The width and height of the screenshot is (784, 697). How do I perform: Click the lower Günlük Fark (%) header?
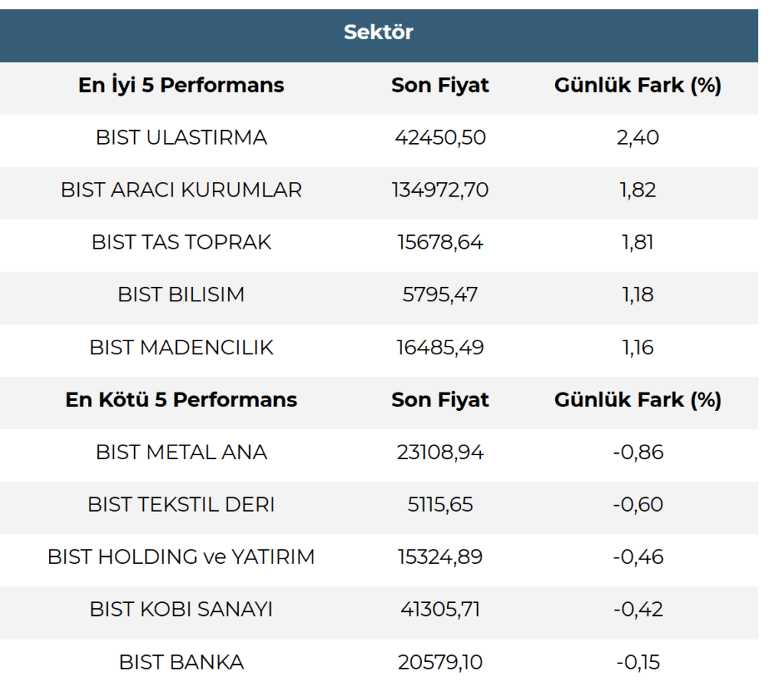click(638, 399)
